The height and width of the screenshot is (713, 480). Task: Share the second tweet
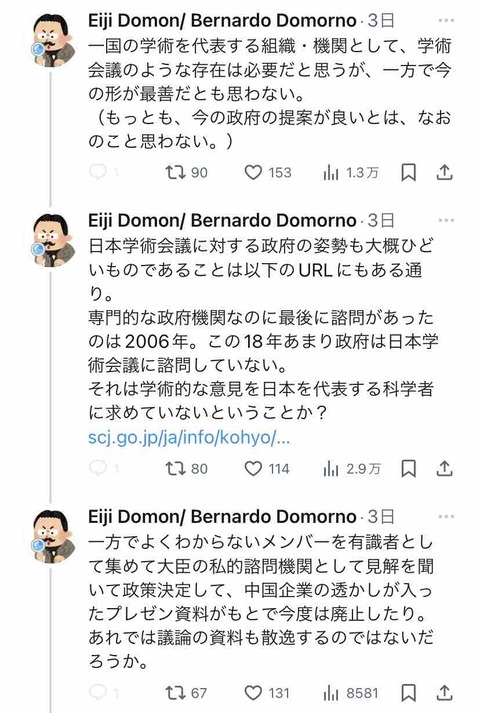(444, 468)
